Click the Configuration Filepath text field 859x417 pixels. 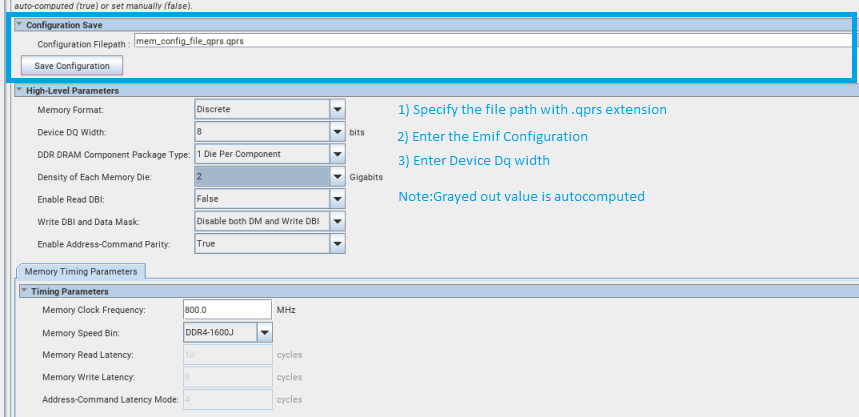(492, 43)
